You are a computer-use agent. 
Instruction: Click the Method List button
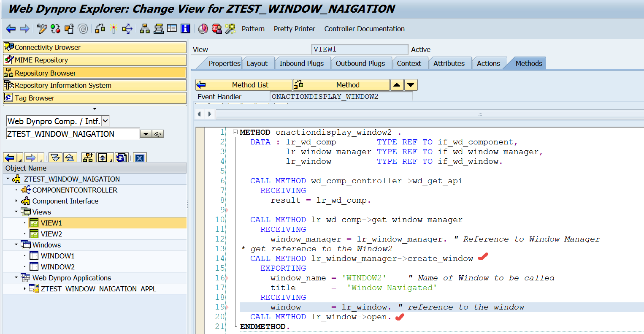249,85
